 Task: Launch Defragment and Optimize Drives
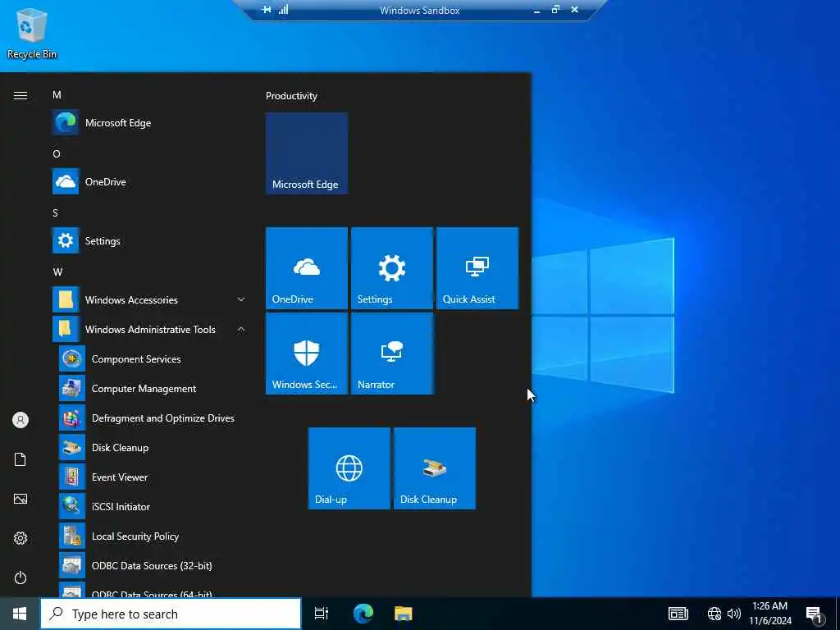[153, 418]
